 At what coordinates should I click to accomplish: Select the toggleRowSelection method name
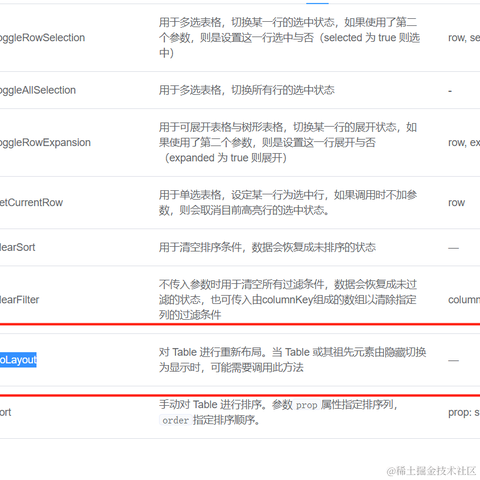point(42,38)
